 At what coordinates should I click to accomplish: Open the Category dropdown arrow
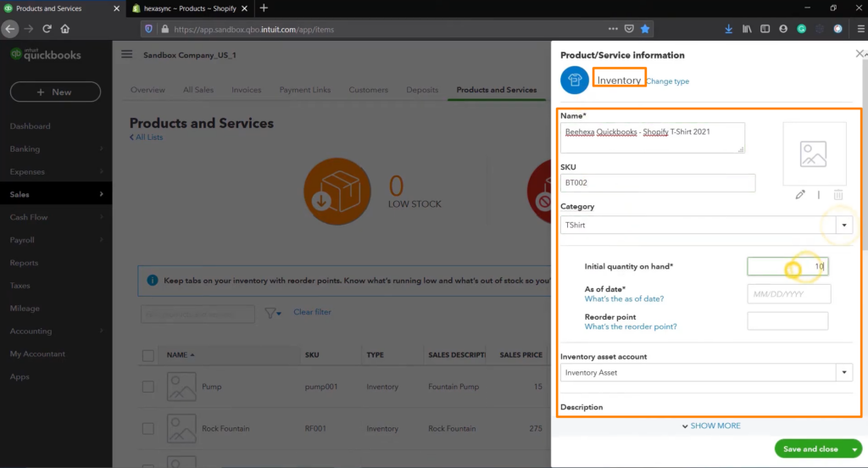[844, 225]
